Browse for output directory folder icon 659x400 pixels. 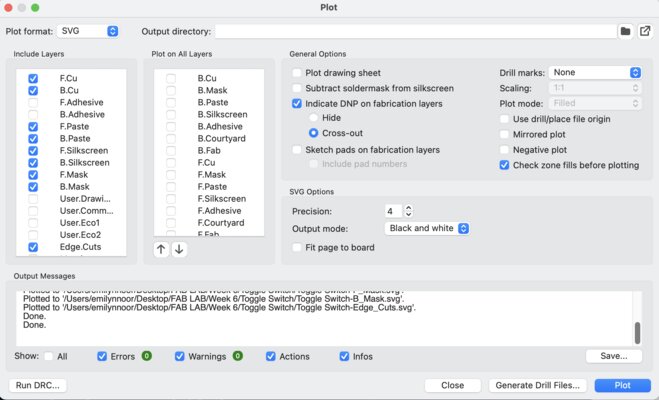point(625,32)
